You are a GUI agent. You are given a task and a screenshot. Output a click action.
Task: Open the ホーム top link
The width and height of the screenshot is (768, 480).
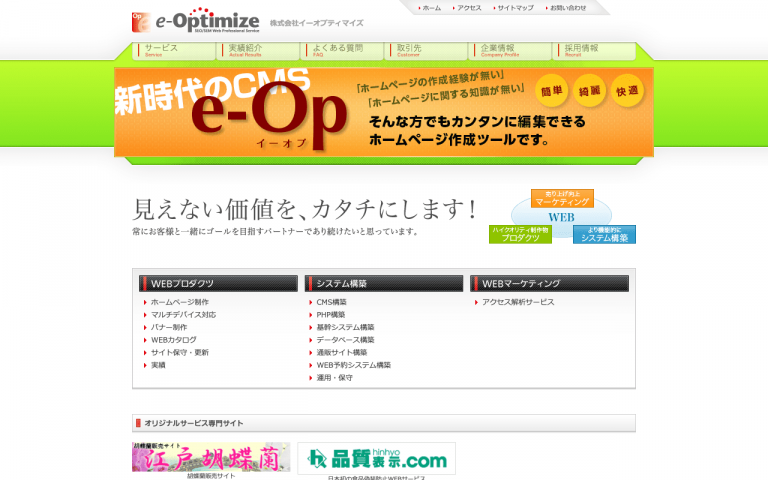coord(431,8)
